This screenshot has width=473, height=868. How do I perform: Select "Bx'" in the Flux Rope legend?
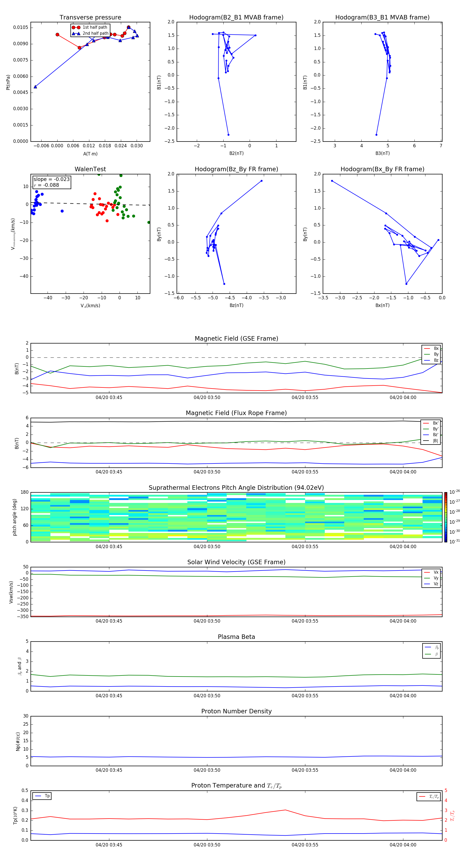tap(431, 423)
